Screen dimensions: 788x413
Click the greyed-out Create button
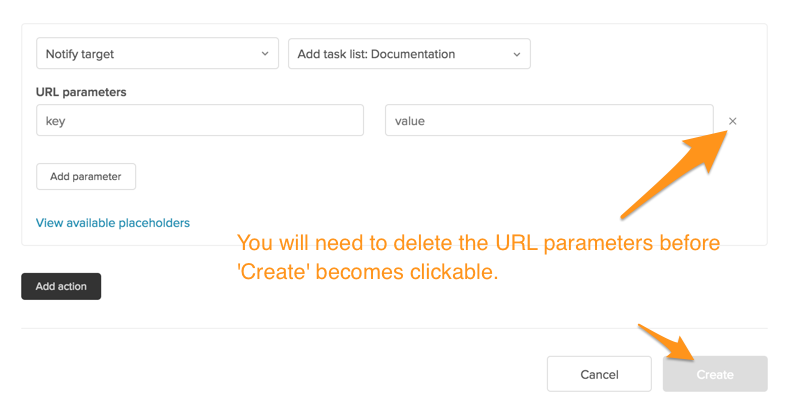(715, 374)
